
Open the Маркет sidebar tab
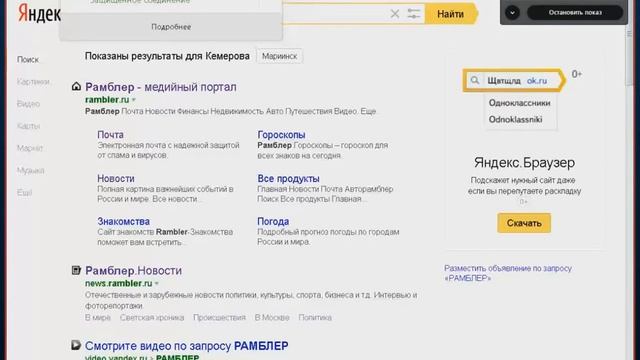pyautogui.click(x=30, y=148)
